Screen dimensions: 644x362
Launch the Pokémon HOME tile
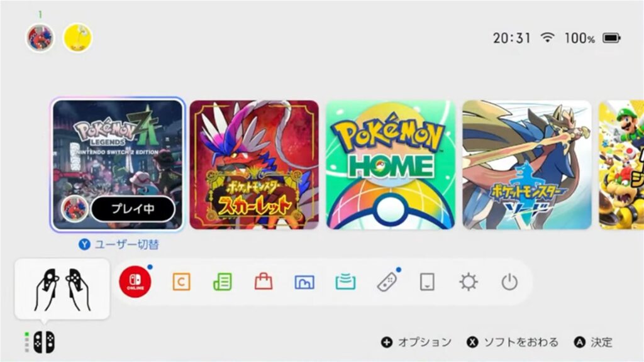coord(391,165)
